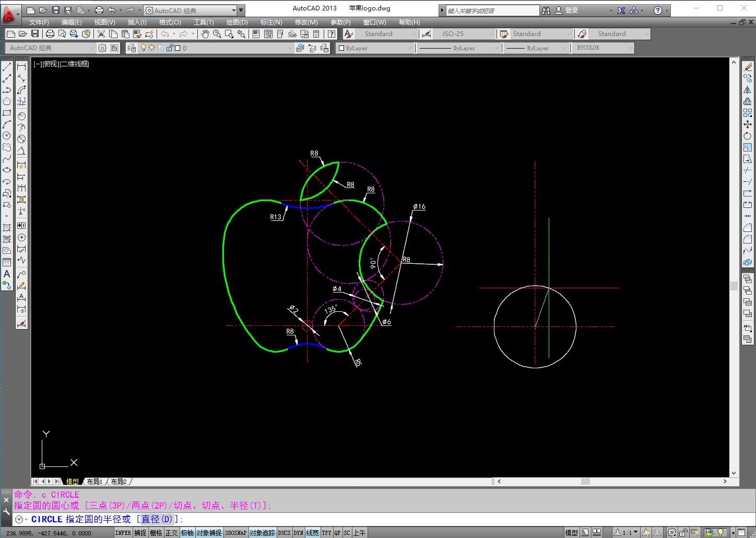
Task: Toggle 正交 ortho mode in status bar
Action: coord(171,533)
